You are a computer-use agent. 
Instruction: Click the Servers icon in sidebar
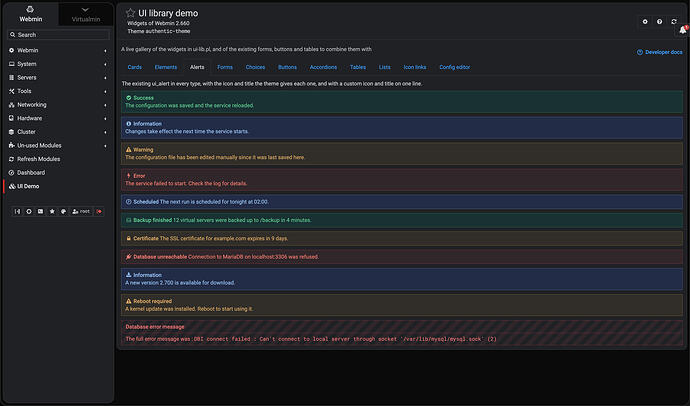11,77
